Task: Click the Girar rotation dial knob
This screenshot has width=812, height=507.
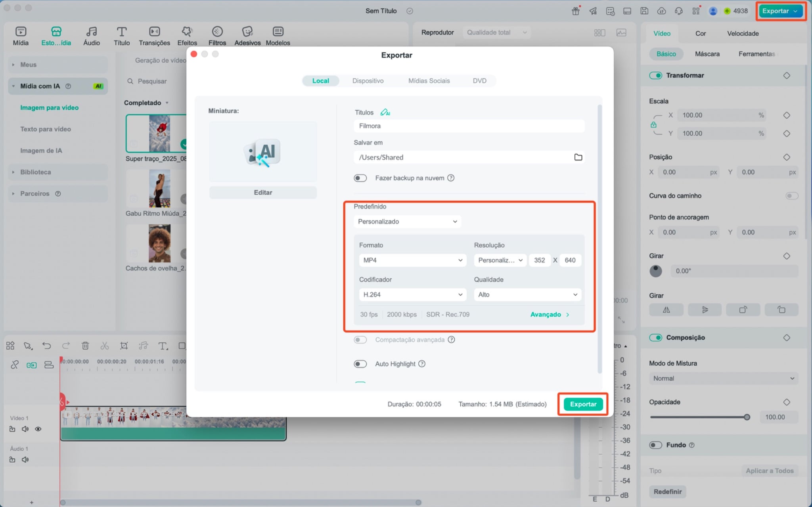Action: pos(656,271)
